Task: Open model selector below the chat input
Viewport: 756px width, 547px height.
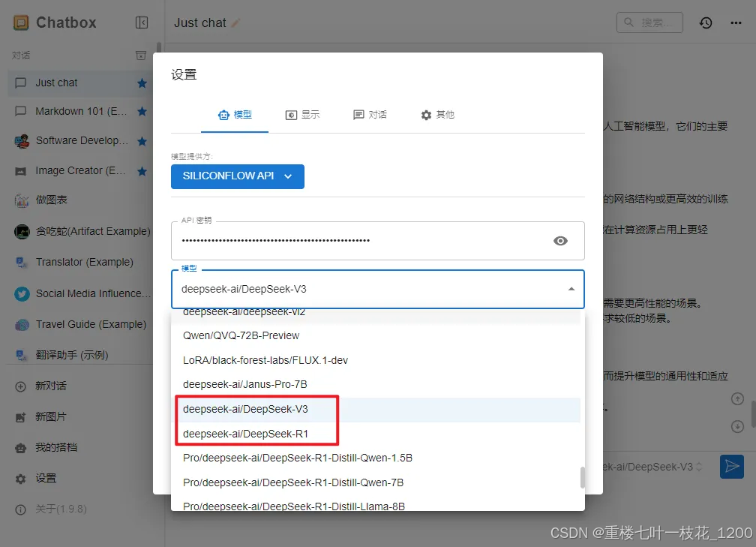Action: coord(652,467)
